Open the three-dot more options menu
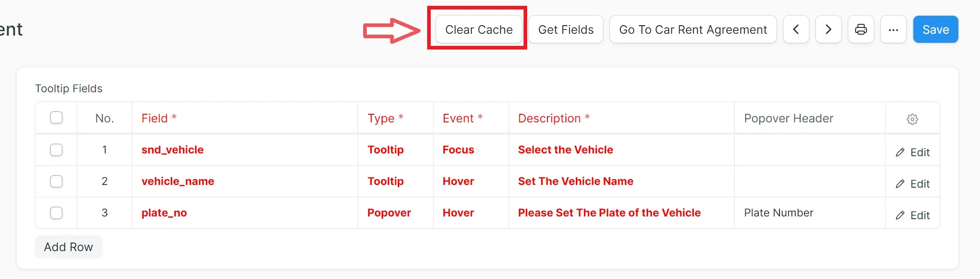This screenshot has height=279, width=980. click(893, 30)
